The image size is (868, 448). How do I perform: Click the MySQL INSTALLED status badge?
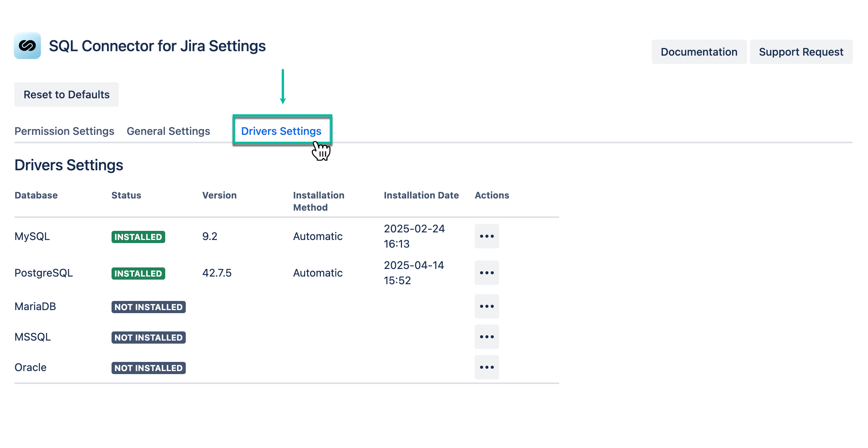(x=138, y=237)
